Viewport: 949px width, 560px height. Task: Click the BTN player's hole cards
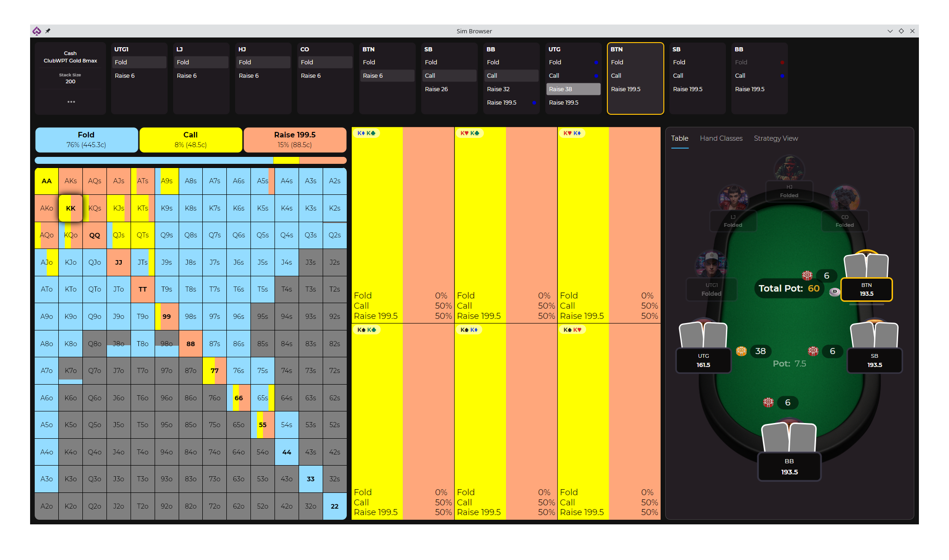tap(866, 266)
